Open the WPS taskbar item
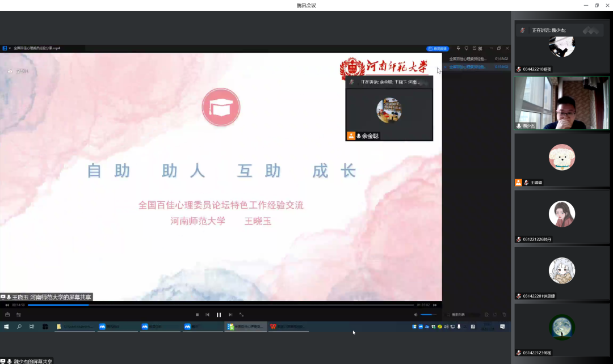The height and width of the screenshot is (364, 613). coord(288,327)
